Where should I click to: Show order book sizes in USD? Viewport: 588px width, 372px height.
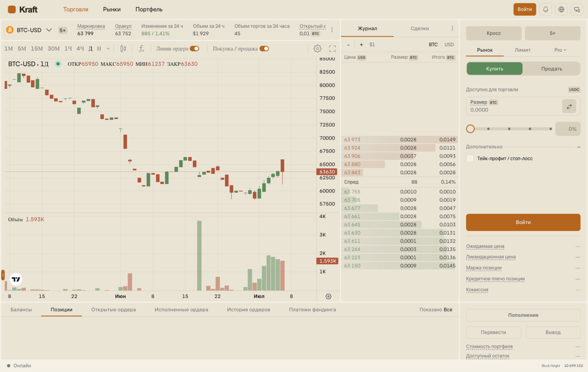pos(449,45)
